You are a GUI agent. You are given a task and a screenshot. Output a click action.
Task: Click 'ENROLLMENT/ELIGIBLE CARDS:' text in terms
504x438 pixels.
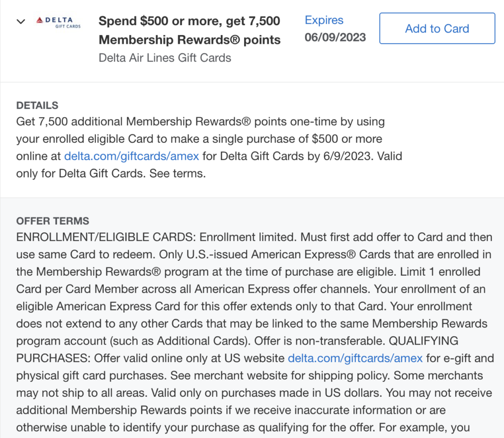106,237
